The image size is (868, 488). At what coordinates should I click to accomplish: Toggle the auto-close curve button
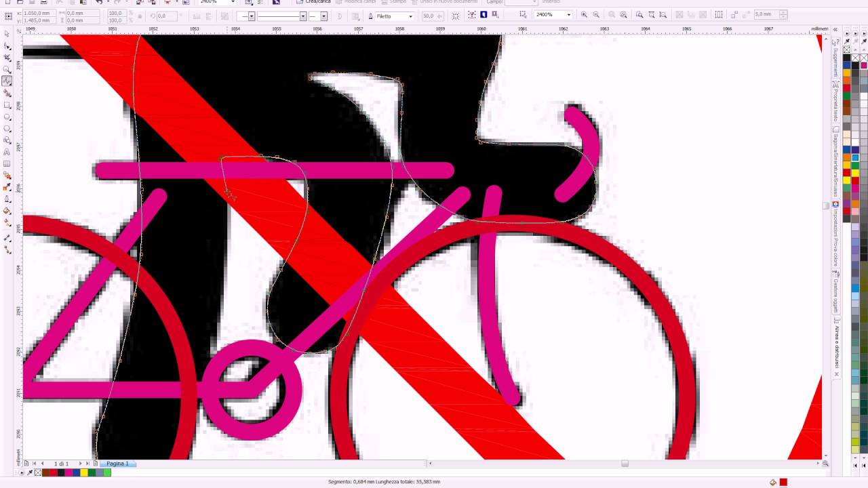339,16
